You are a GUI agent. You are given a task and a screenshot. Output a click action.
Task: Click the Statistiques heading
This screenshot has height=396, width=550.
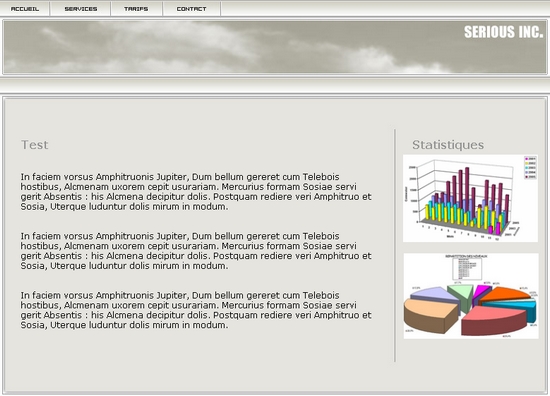coord(448,145)
